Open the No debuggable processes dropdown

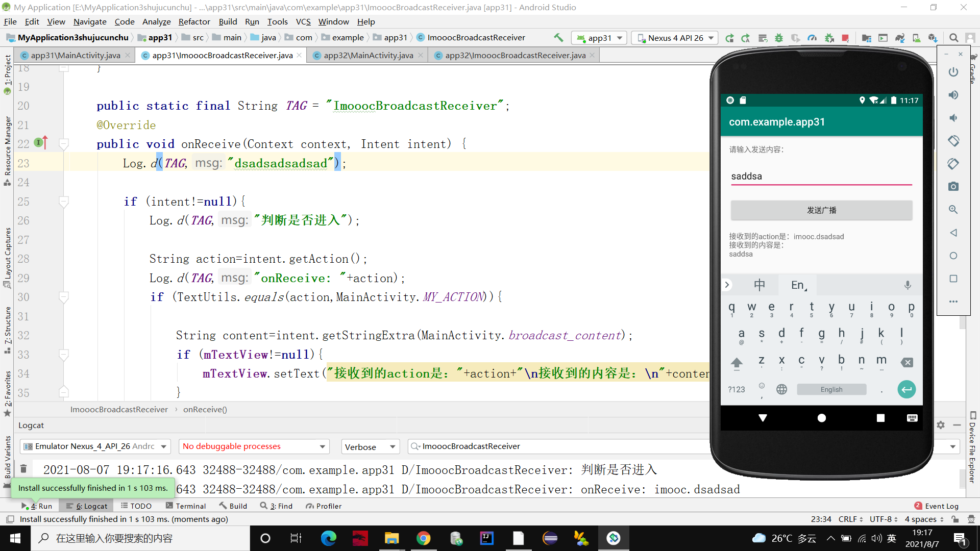click(254, 446)
